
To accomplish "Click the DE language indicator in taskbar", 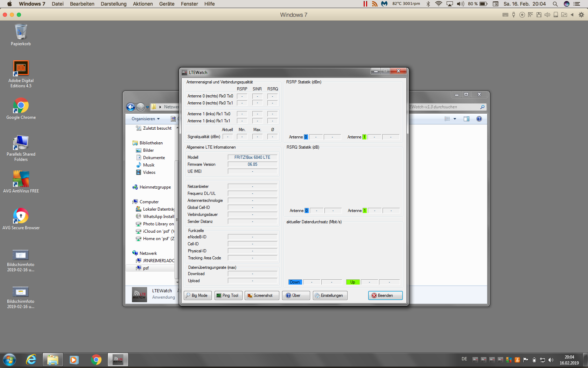I will click(464, 359).
